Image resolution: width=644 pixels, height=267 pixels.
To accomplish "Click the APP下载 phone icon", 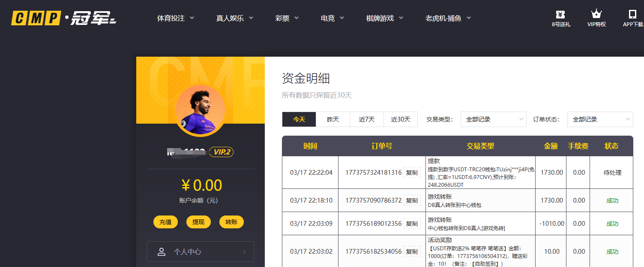I will coord(632,15).
